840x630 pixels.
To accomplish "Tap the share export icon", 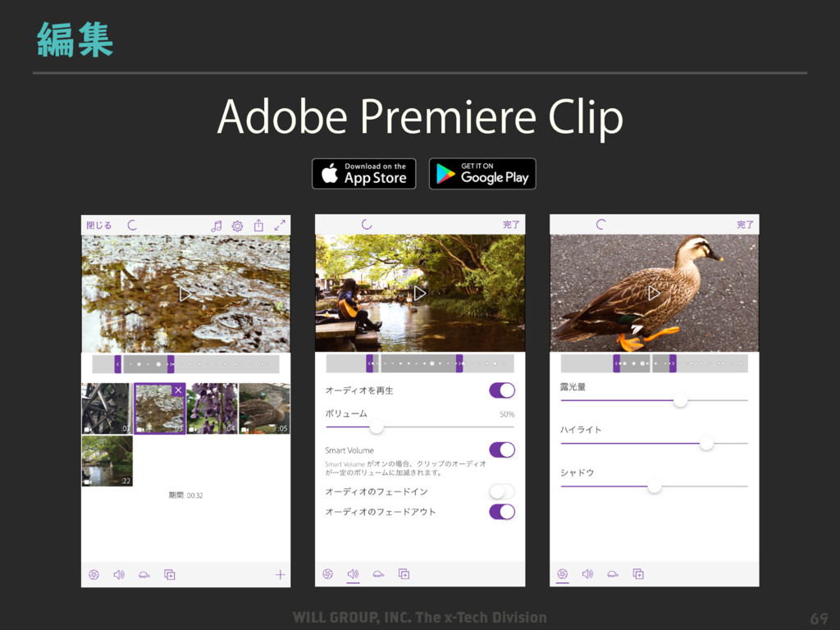I will coord(258,226).
